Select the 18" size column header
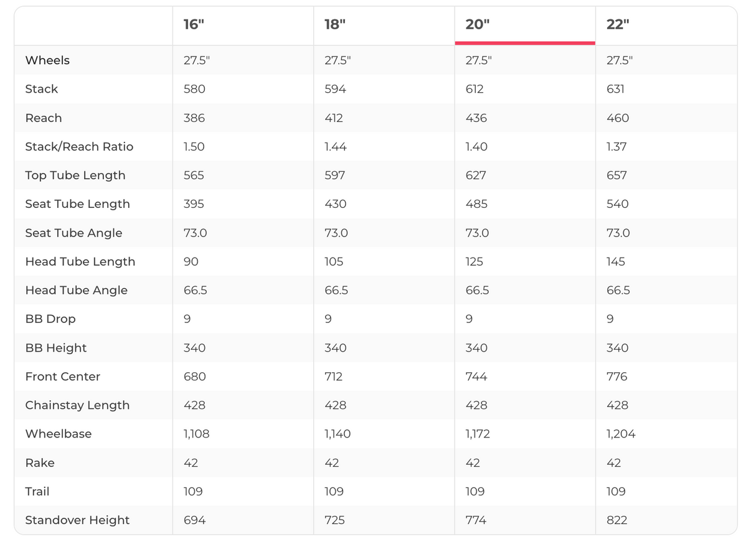The image size is (756, 547). [335, 25]
